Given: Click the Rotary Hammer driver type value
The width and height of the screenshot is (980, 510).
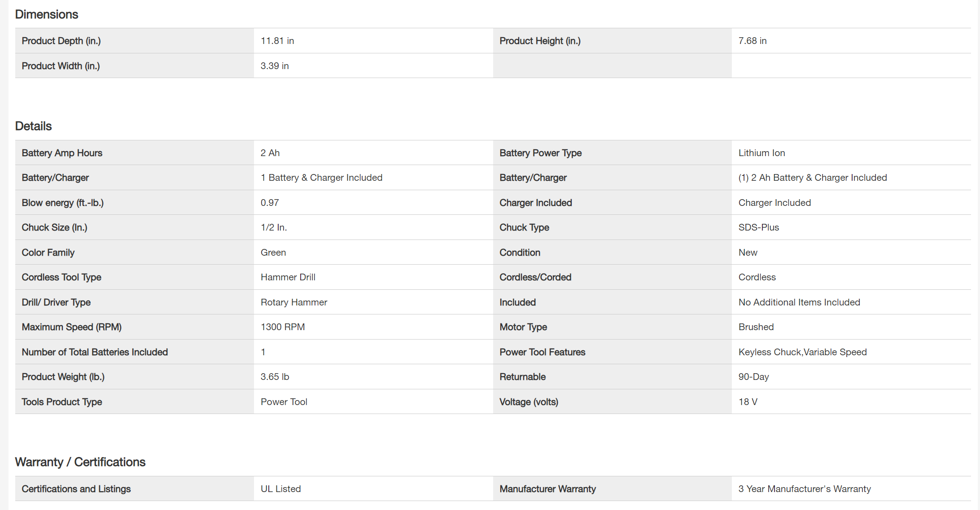Looking at the screenshot, I should tap(294, 302).
